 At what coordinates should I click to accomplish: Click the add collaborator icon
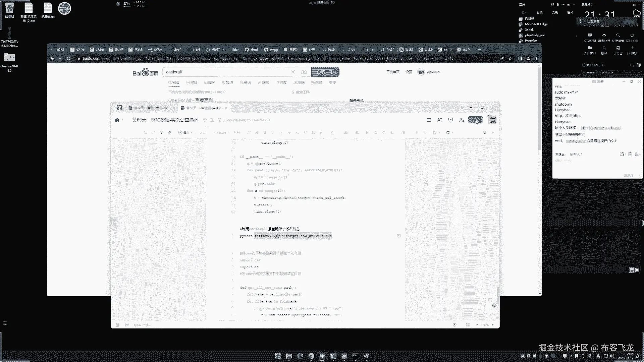click(462, 120)
